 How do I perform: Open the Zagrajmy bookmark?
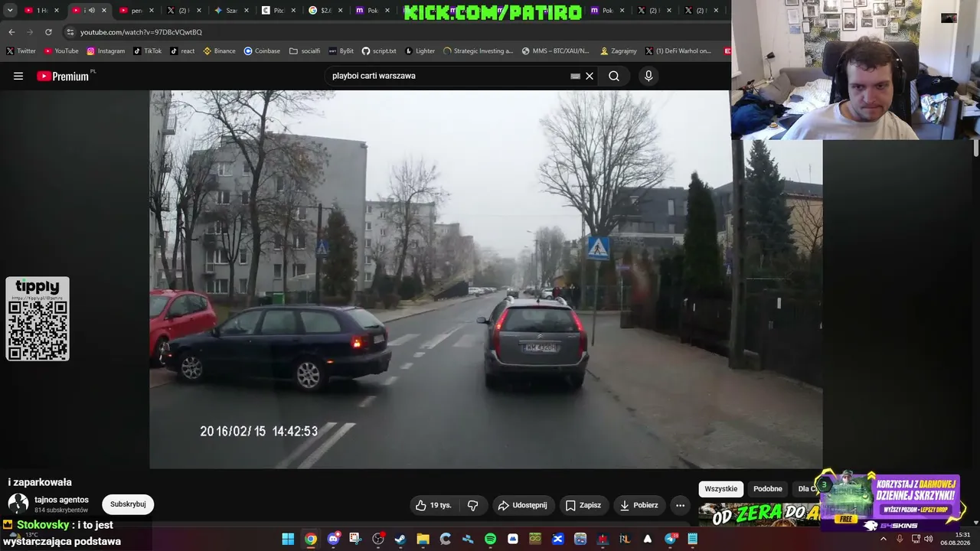(619, 51)
